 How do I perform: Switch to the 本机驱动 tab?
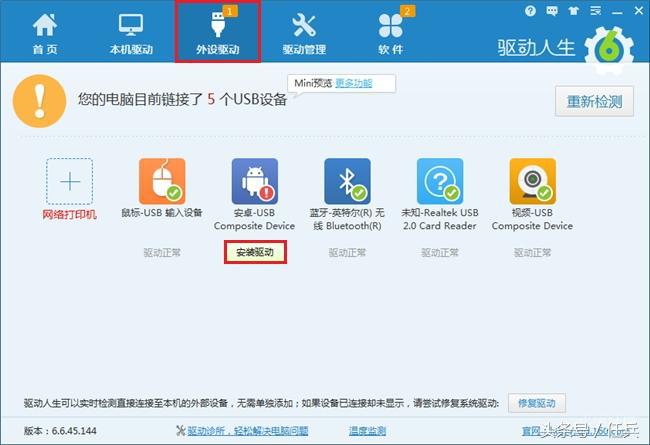pyautogui.click(x=131, y=34)
